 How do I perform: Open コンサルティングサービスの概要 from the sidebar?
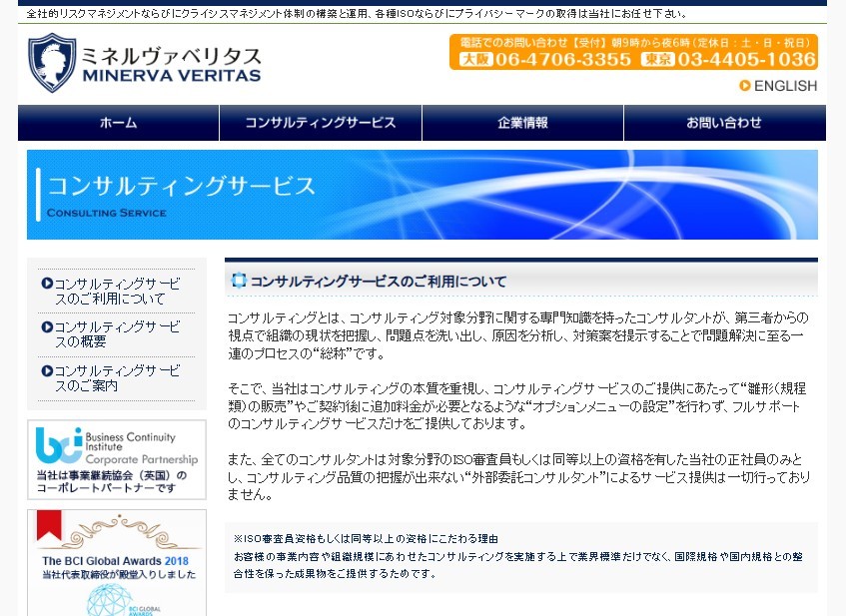[x=116, y=332]
